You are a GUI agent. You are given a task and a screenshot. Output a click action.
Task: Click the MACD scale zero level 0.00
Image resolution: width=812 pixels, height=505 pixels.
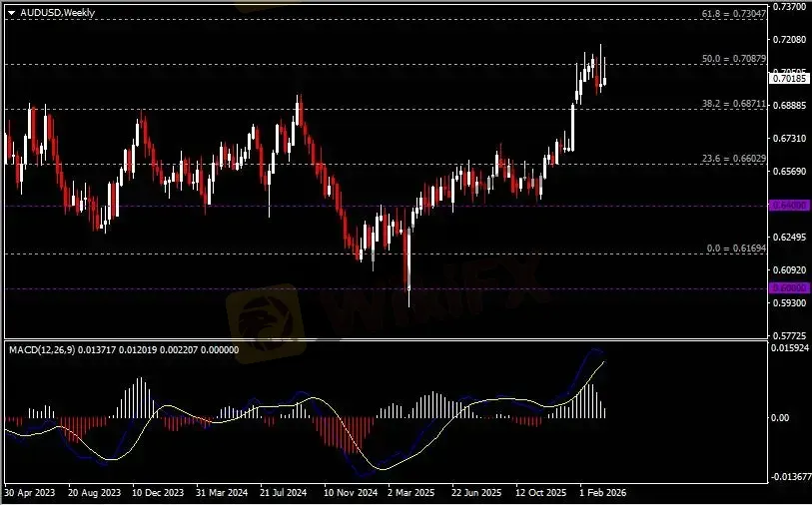[x=780, y=417]
